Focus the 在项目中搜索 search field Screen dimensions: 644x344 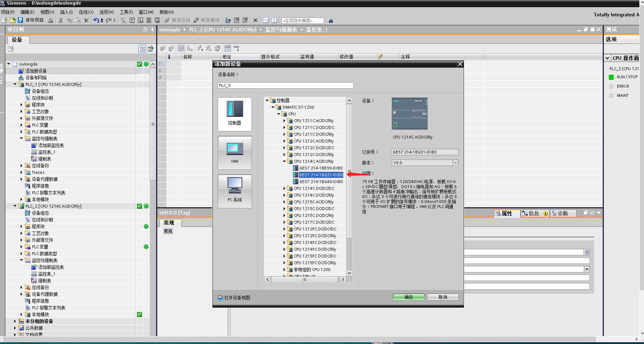pyautogui.click(x=303, y=21)
